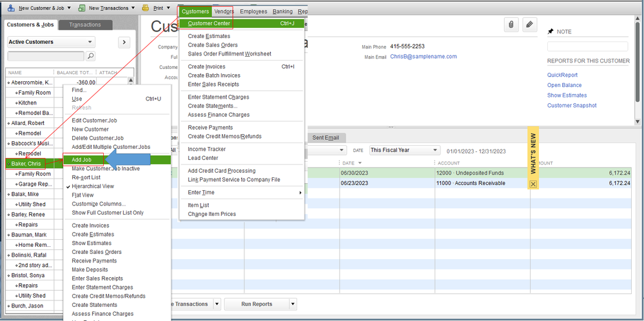Screen dimensions: 644x321
Task: Click the paperclip attach icon
Action: point(511,24)
